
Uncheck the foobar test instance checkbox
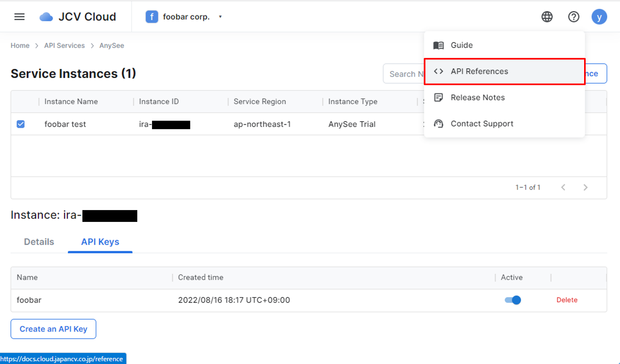pos(21,124)
